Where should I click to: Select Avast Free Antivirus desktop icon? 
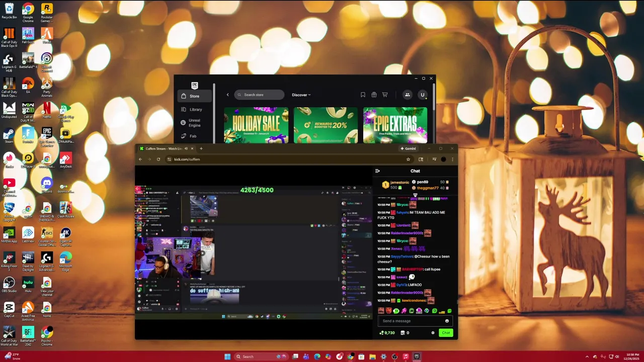click(x=28, y=311)
